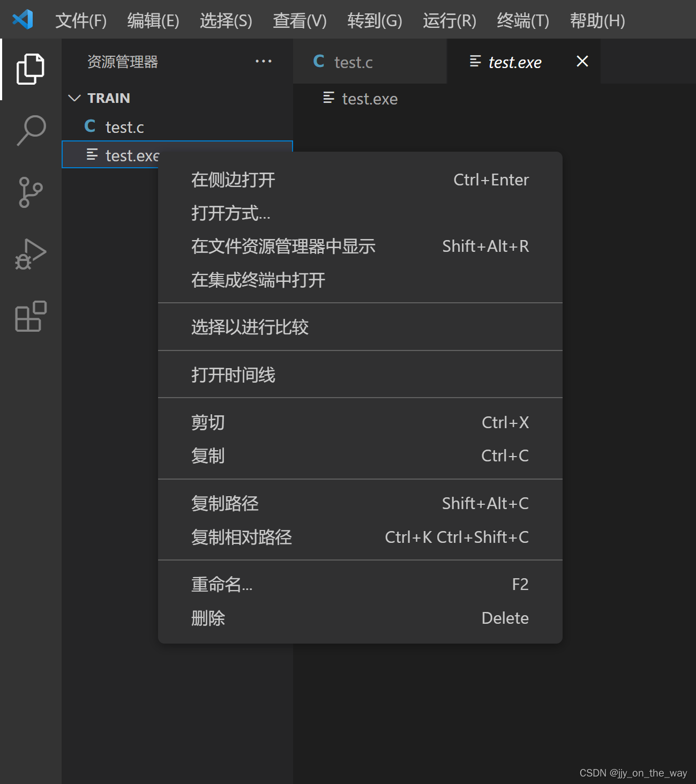Click 复制路径 in the context menu

pos(224,503)
